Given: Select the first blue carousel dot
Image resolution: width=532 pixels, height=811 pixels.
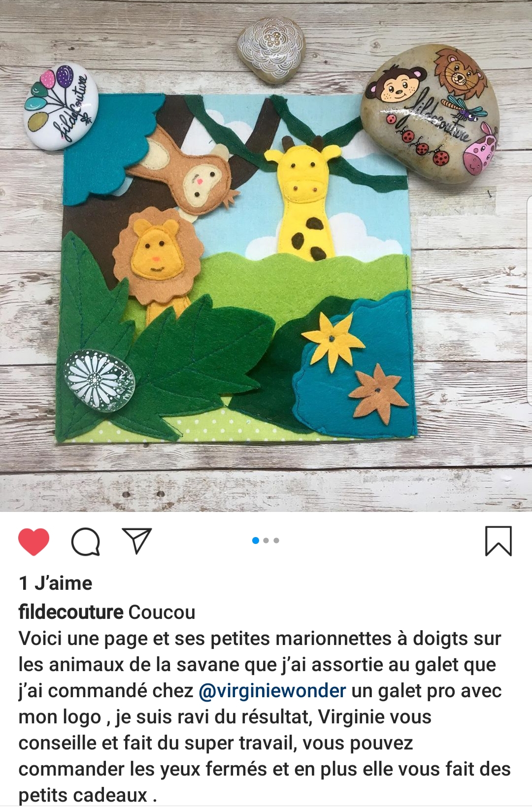Looking at the screenshot, I should click(256, 541).
